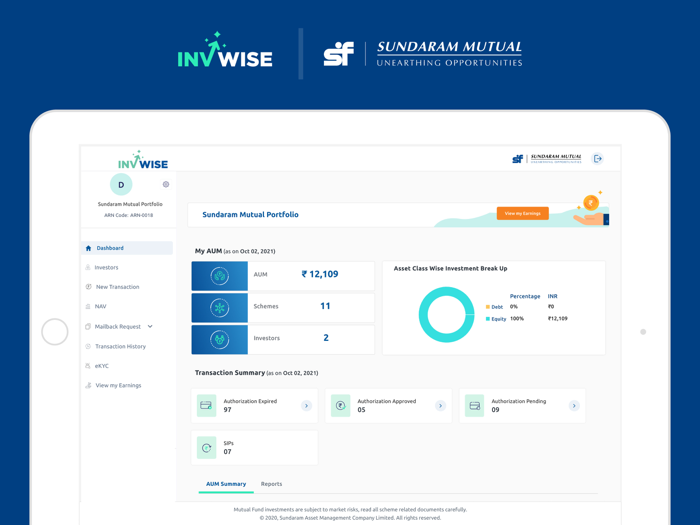Click the Investors count 2
Viewport: 700px width, 525px height.
(326, 338)
